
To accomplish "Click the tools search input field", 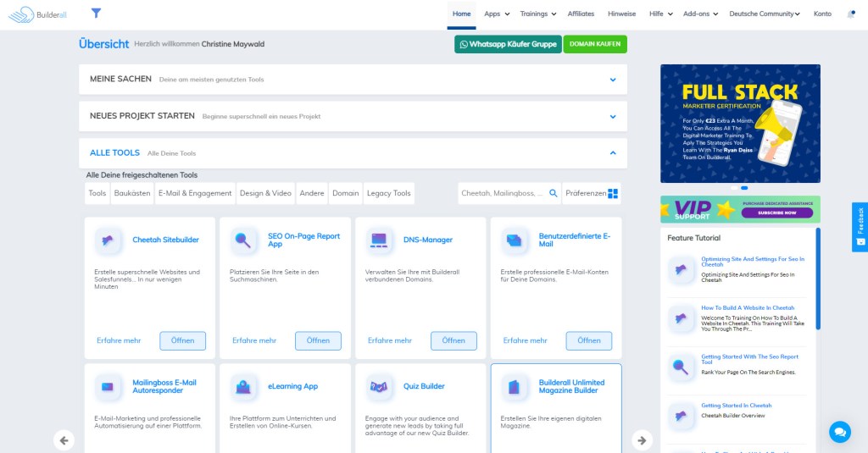I will [x=502, y=193].
